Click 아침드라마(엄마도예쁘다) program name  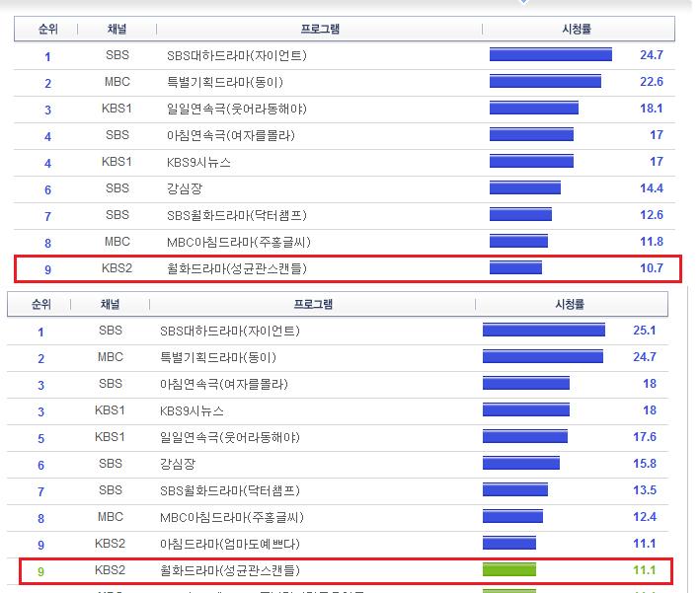pyautogui.click(x=230, y=544)
